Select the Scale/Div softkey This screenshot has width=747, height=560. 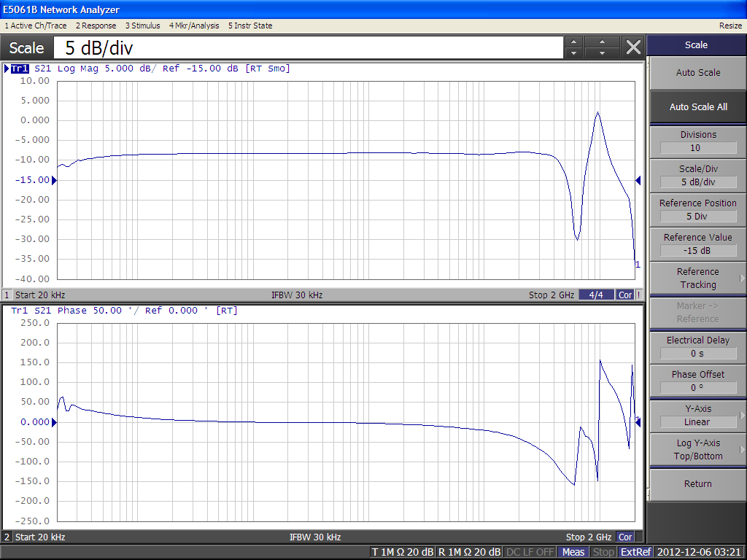(x=698, y=176)
